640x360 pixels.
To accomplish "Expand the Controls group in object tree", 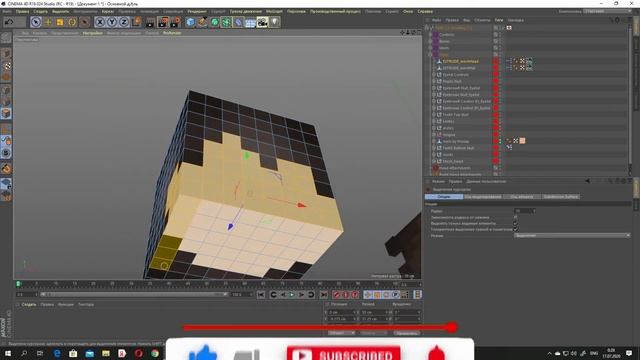I will [431, 35].
